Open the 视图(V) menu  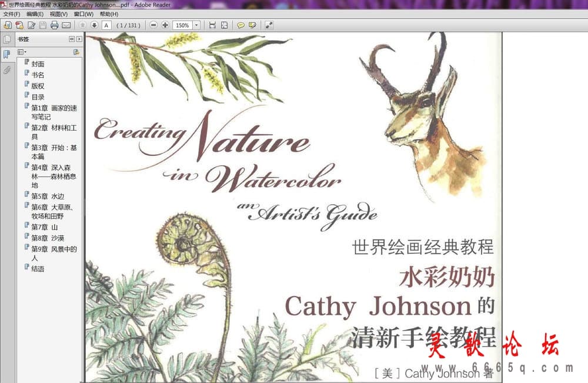click(58, 14)
